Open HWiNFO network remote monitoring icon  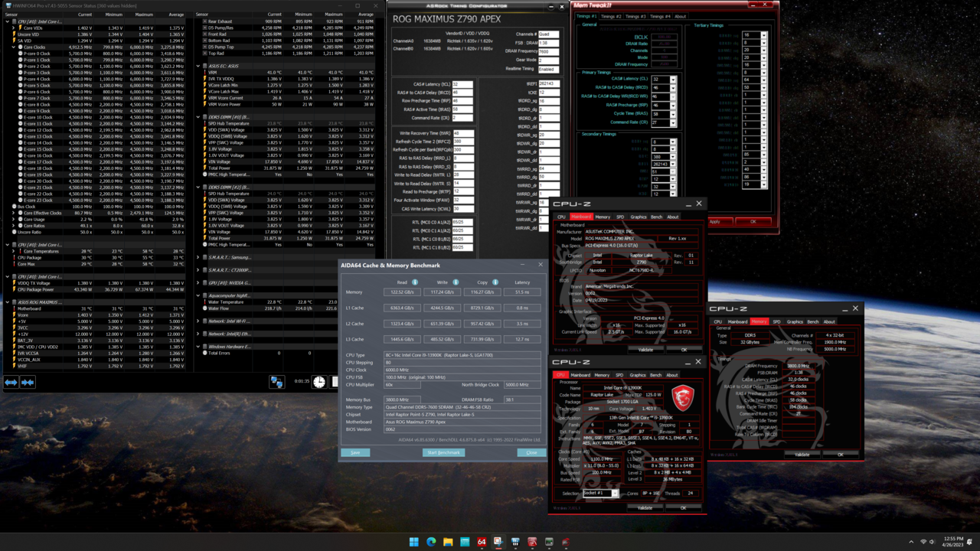coord(276,382)
